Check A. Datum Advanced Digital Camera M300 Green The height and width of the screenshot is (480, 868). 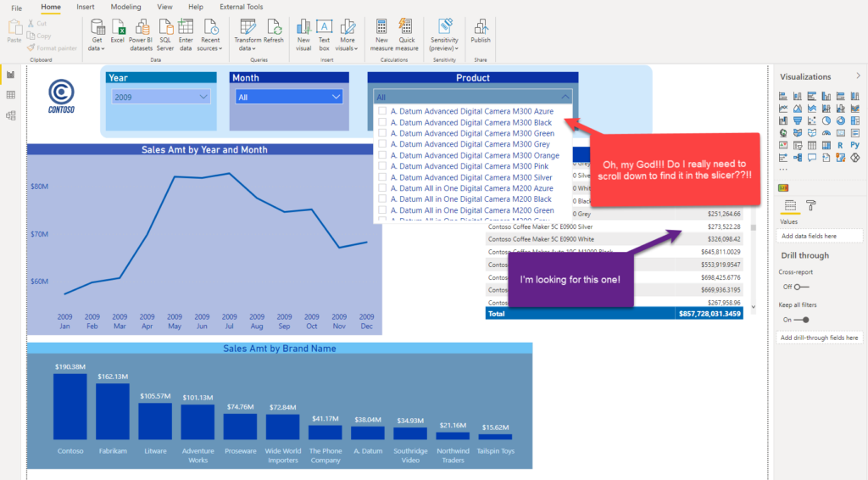(x=382, y=133)
